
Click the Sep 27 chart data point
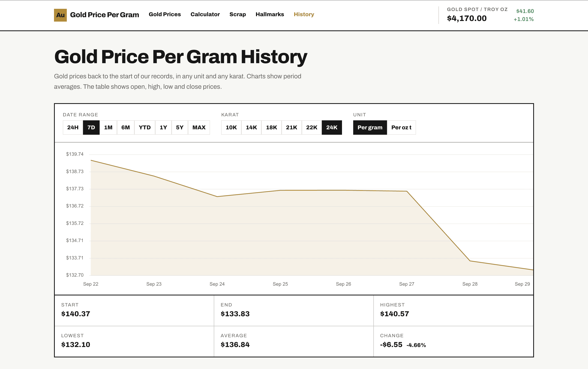(x=407, y=191)
